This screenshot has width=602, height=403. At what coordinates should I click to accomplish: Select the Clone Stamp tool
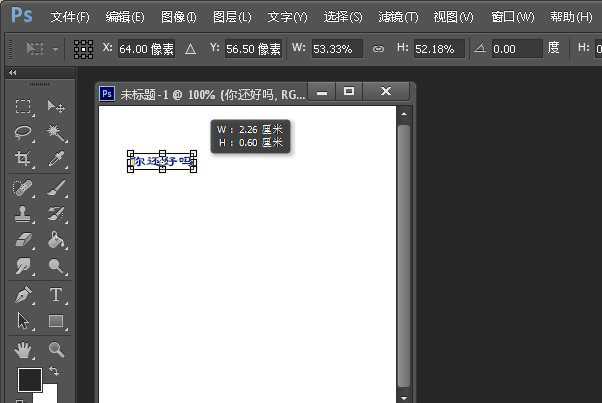click(23, 213)
